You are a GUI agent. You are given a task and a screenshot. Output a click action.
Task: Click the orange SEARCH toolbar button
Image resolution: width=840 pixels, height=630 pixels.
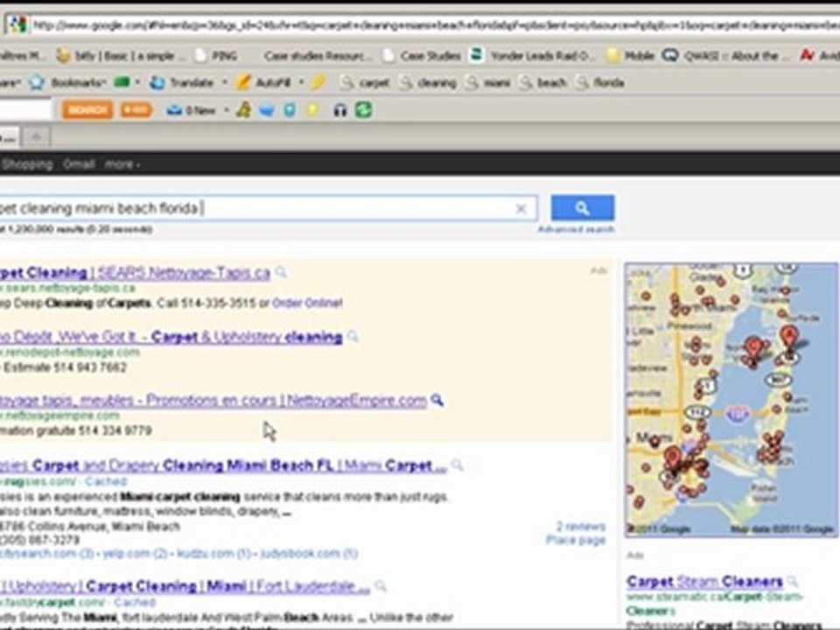87,110
